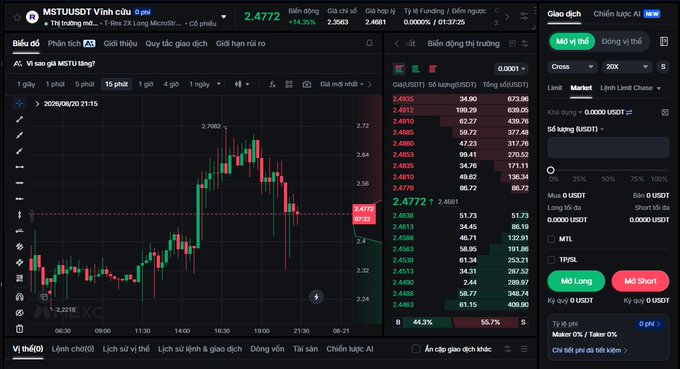Image resolution: width=680 pixels, height=369 pixels.
Task: Hide all drawings with the eye icon
Action: pos(20,313)
